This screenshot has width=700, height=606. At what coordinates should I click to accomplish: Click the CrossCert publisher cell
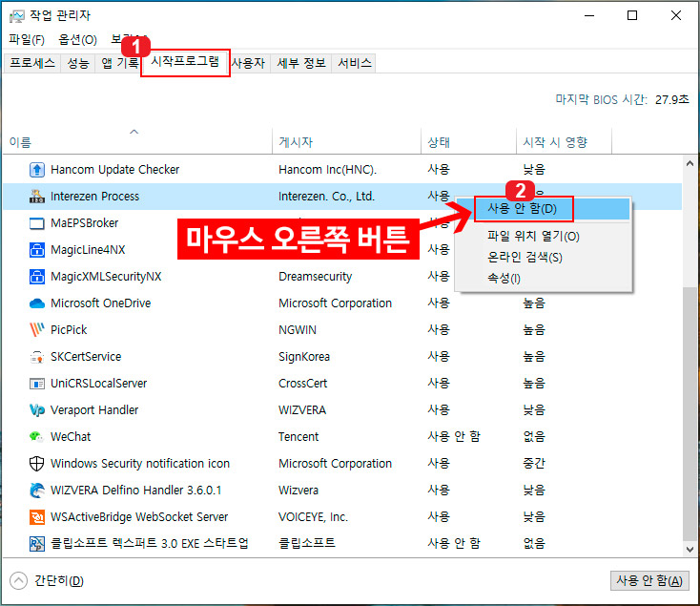(x=302, y=383)
